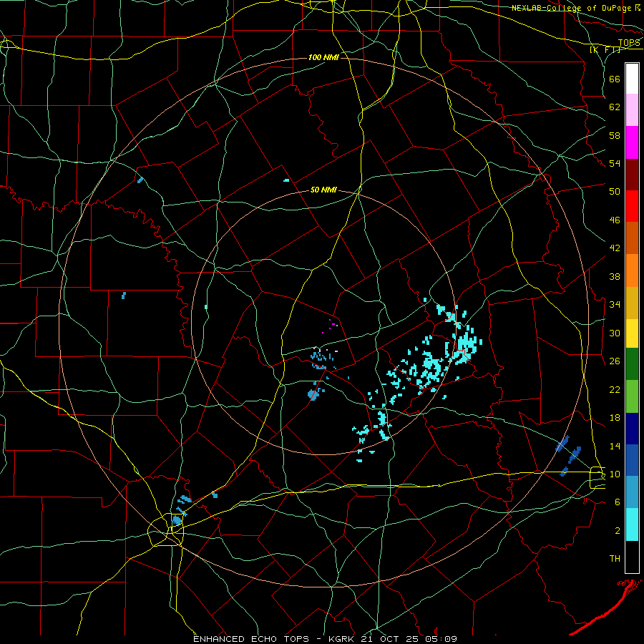644x644 pixels.
Task: Click the dark orange legend swatch
Action: pos(632,238)
